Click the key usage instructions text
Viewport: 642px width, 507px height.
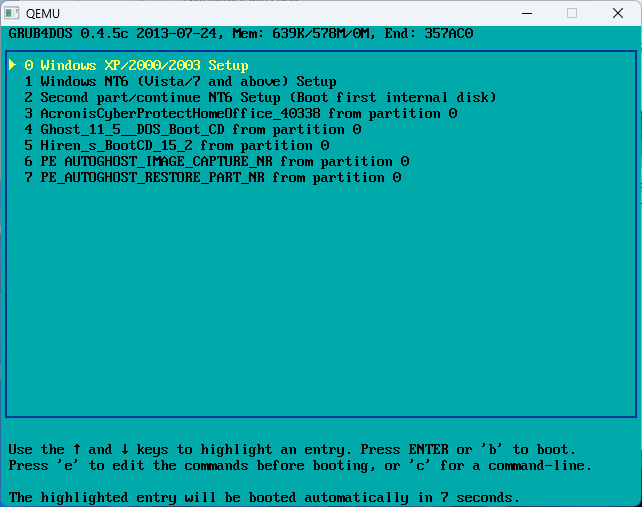pyautogui.click(x=300, y=457)
